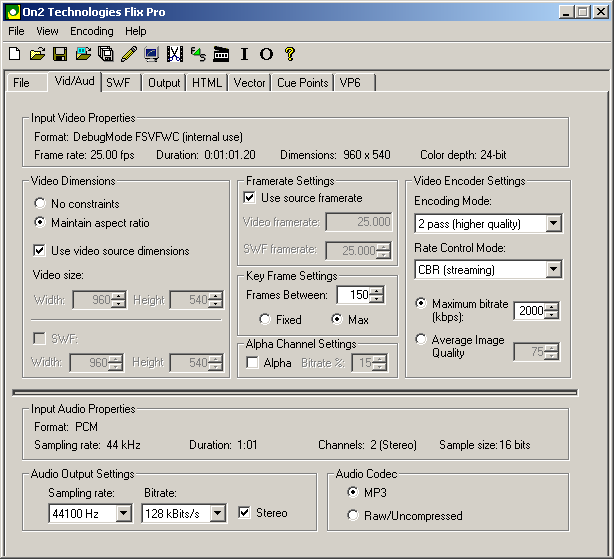Click the Open folder toolbar icon
This screenshot has width=614, height=559.
pos(37,54)
